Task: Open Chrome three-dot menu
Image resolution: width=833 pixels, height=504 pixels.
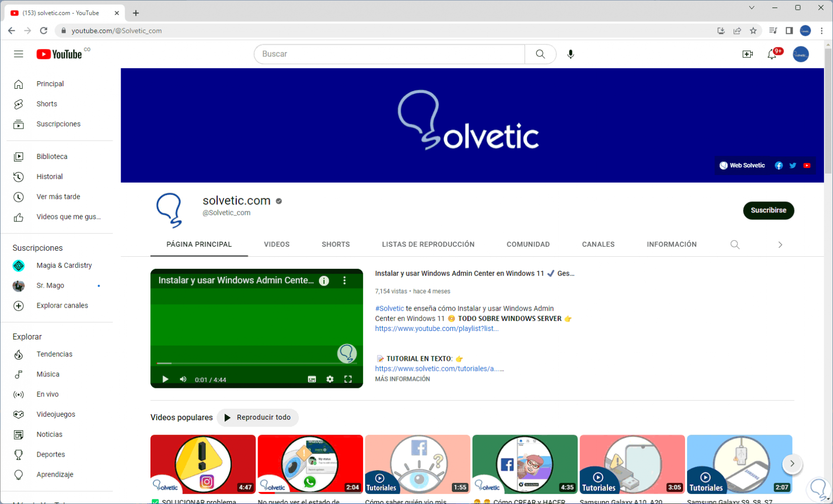Action: point(822,31)
